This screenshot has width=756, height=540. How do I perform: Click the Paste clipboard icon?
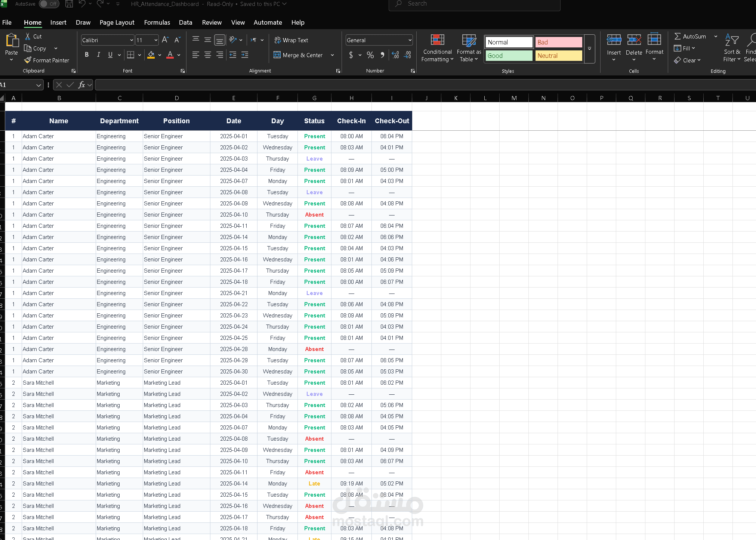point(12,40)
